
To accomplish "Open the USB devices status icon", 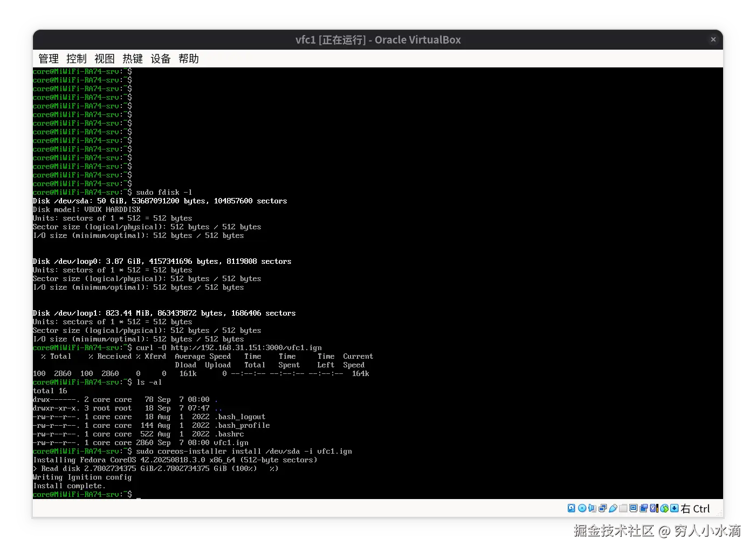I will coord(613,508).
